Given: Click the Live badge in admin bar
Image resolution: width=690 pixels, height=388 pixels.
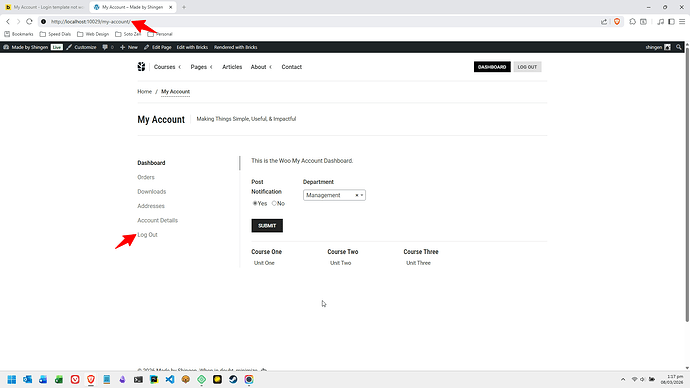Looking at the screenshot, I should tap(57, 47).
